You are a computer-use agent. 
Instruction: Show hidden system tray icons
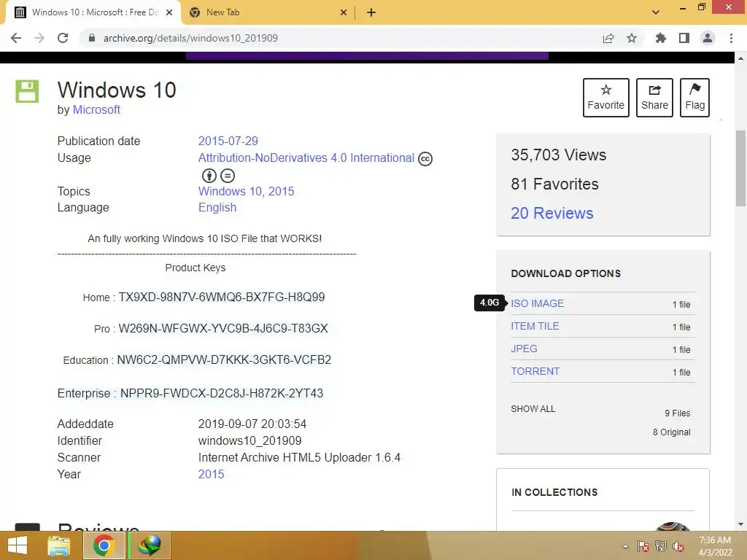625,546
